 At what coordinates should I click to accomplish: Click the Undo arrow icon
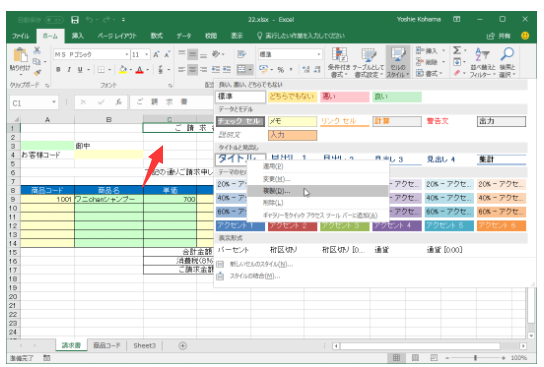(89, 20)
